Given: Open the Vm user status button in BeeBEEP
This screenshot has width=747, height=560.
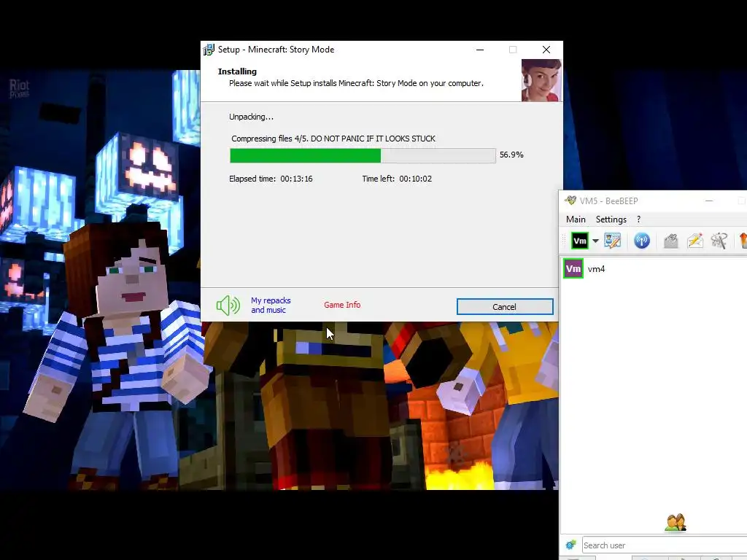Looking at the screenshot, I should [x=580, y=241].
